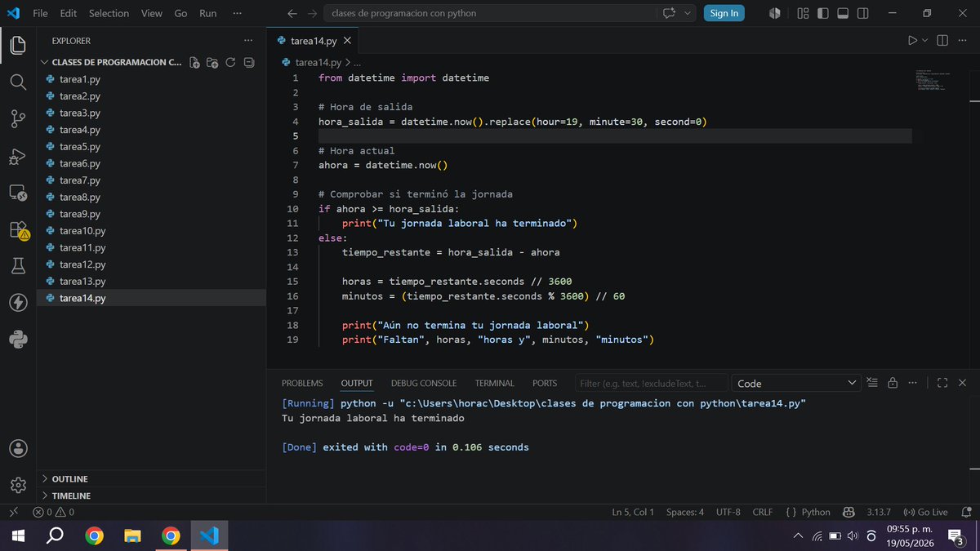Click Go Live in status bar

pyautogui.click(x=926, y=512)
